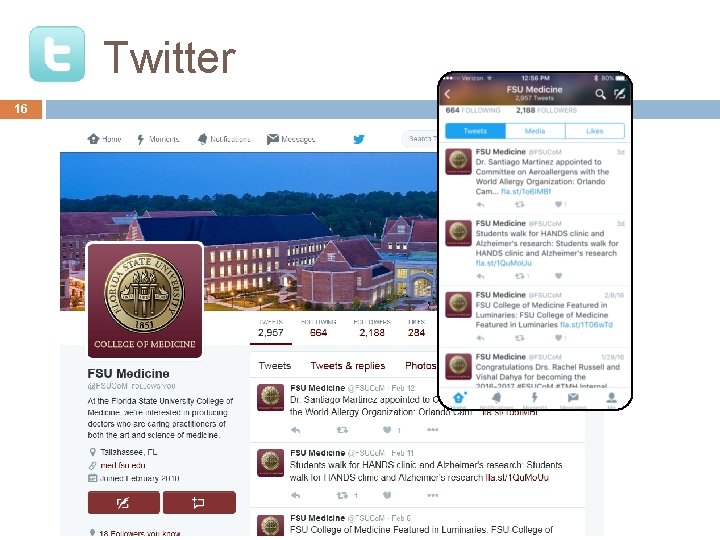Image resolution: width=720 pixels, height=540 pixels.
Task: Open Messages envelope in desktop navigation
Action: [x=273, y=139]
